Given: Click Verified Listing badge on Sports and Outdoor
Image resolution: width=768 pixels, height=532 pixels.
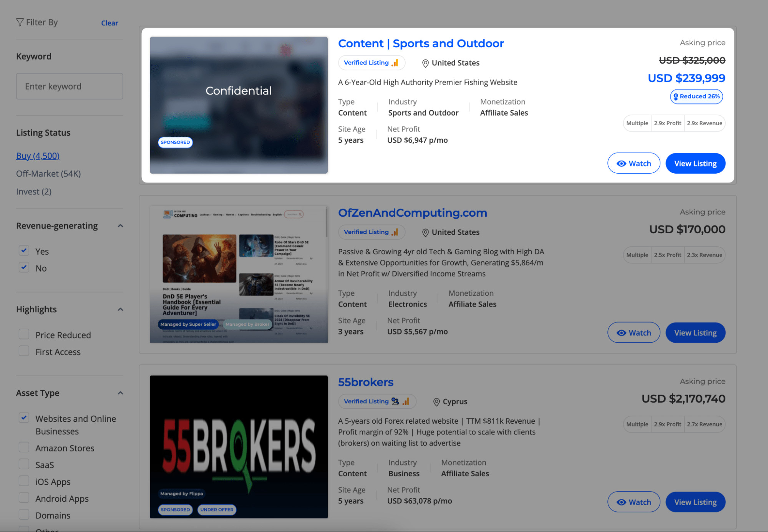Looking at the screenshot, I should pos(372,63).
